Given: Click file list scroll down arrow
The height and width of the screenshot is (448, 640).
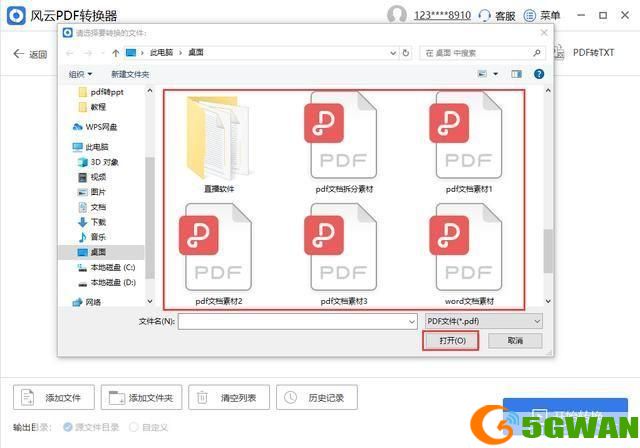Looking at the screenshot, I should [x=548, y=302].
